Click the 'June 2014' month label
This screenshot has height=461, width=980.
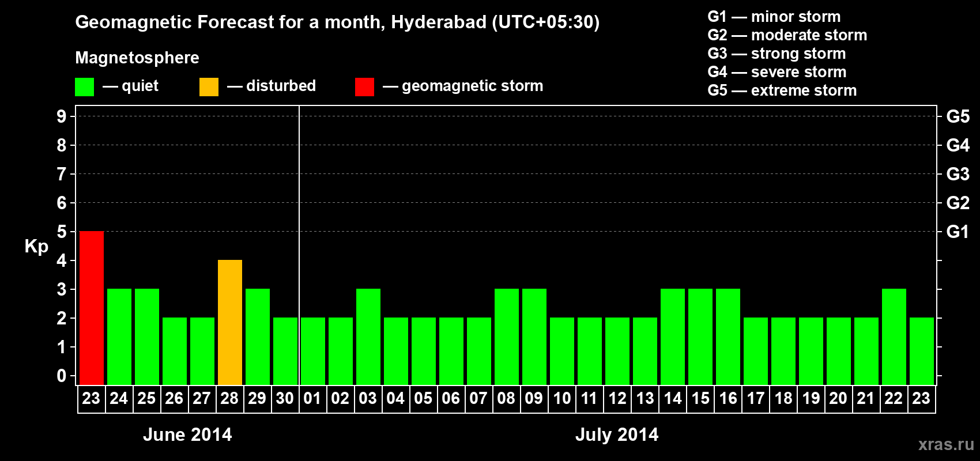(x=187, y=434)
